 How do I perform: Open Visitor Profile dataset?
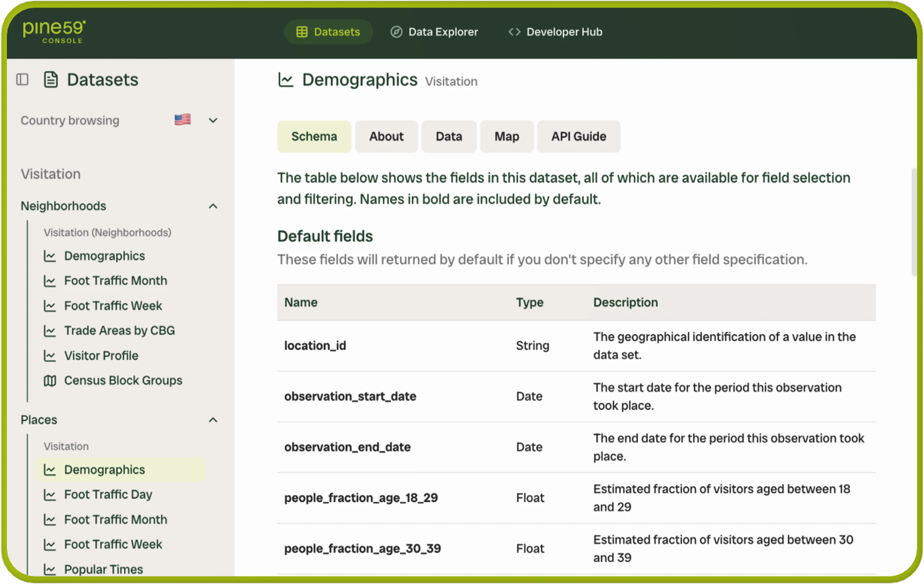[x=101, y=356]
